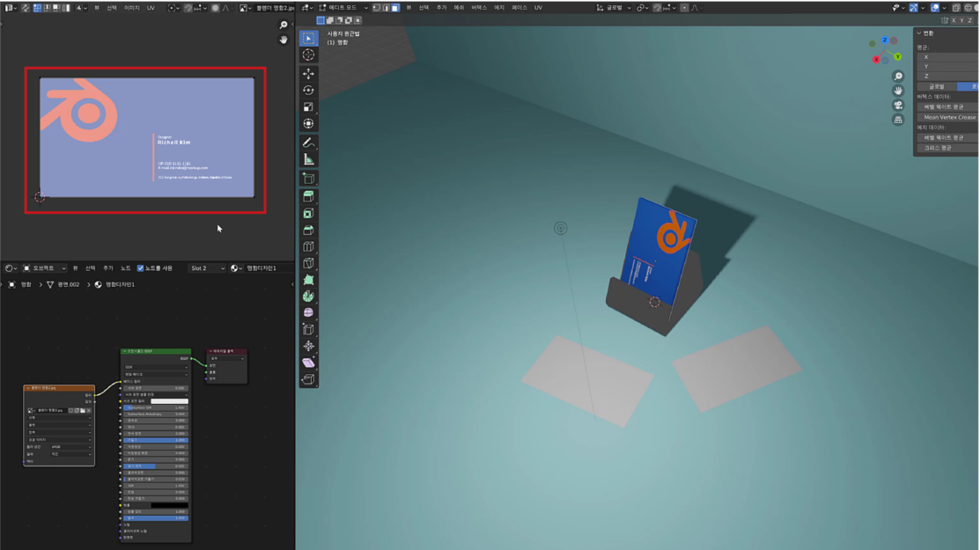Activate the Scale tool
The width and height of the screenshot is (980, 550).
[x=308, y=107]
